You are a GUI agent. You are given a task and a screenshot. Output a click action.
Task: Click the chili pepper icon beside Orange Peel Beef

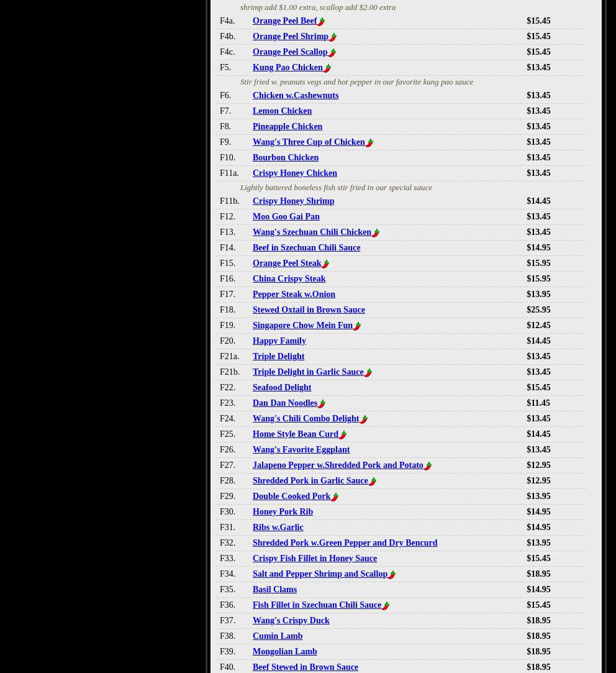click(x=321, y=22)
